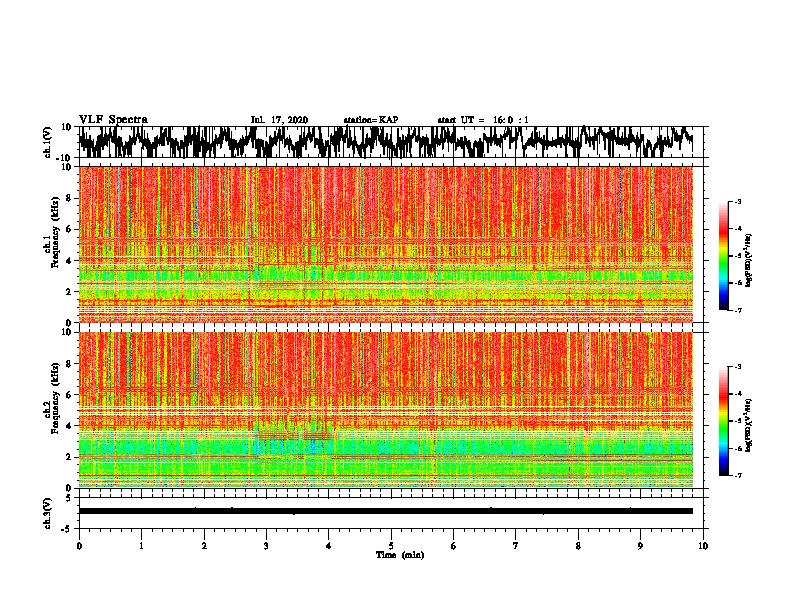Click the ch.1 spectrogram color scale bar
Image resolution: width=792 pixels, height=612 pixels.
(x=723, y=256)
